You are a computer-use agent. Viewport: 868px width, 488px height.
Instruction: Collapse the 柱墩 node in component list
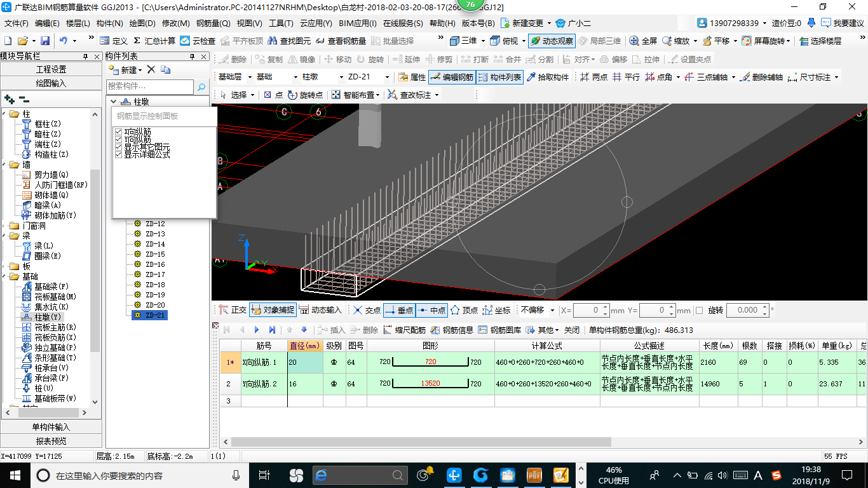click(x=114, y=102)
